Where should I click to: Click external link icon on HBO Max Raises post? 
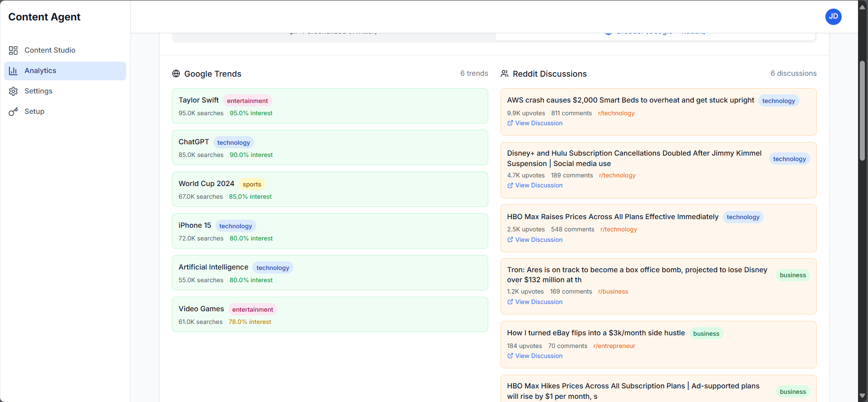pos(510,240)
